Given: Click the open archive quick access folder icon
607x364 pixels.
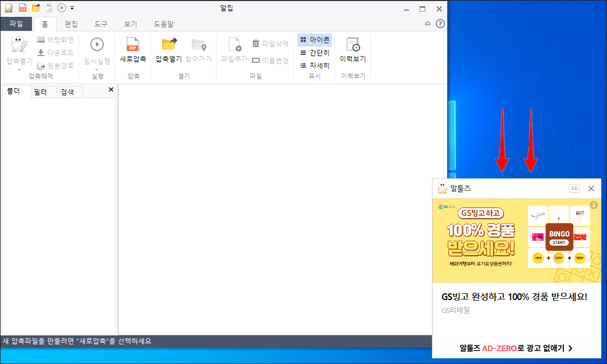Looking at the screenshot, I should pos(36,8).
